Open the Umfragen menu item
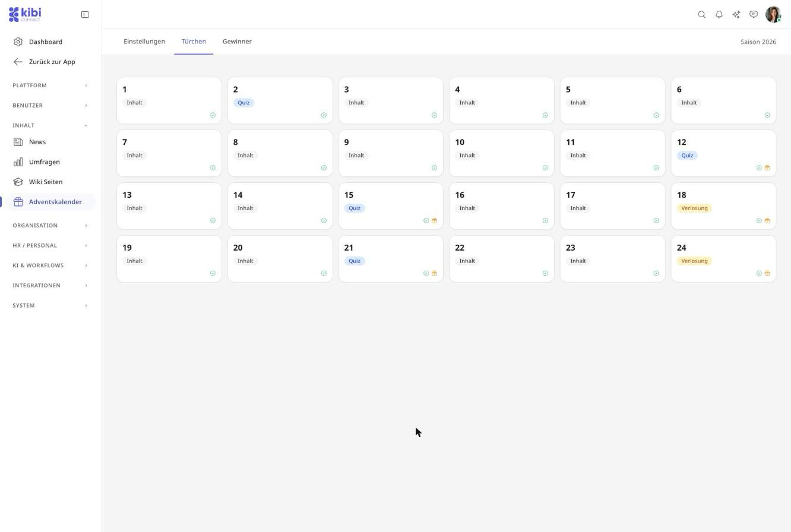This screenshot has height=532, width=791. (x=51, y=162)
